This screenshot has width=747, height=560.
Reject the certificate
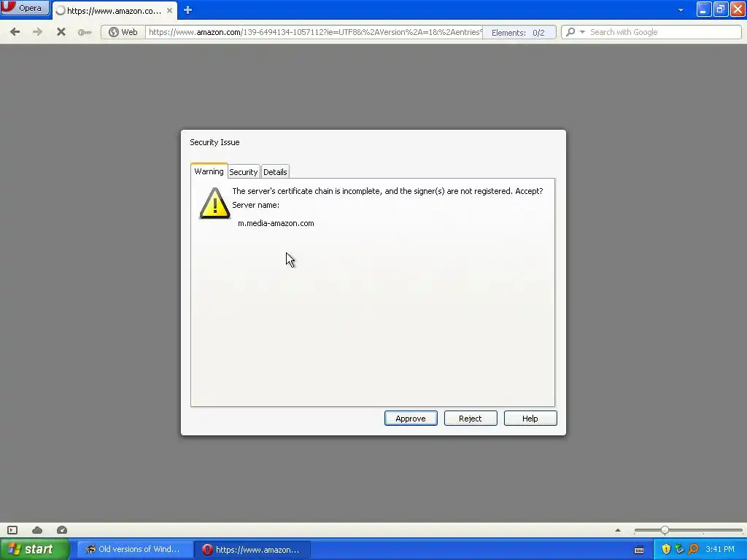pyautogui.click(x=471, y=419)
